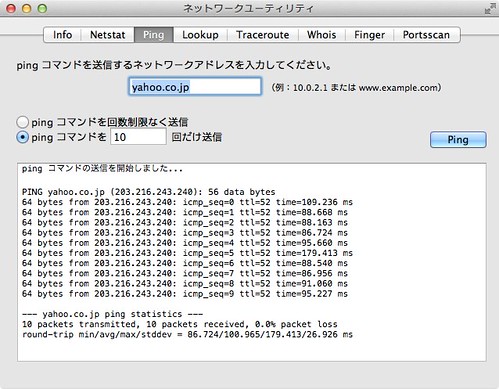Click the yellow minimize window button
Viewport: 499px width, 389px height.
[x=27, y=9]
